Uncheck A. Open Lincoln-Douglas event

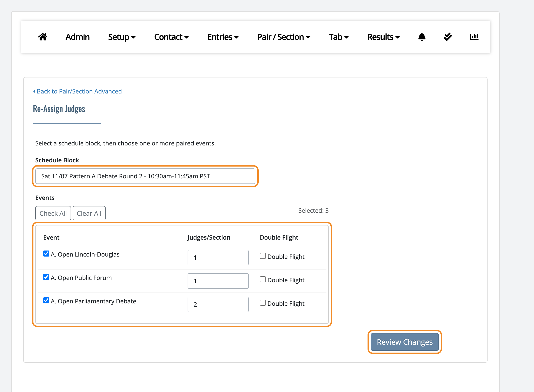coord(46,254)
